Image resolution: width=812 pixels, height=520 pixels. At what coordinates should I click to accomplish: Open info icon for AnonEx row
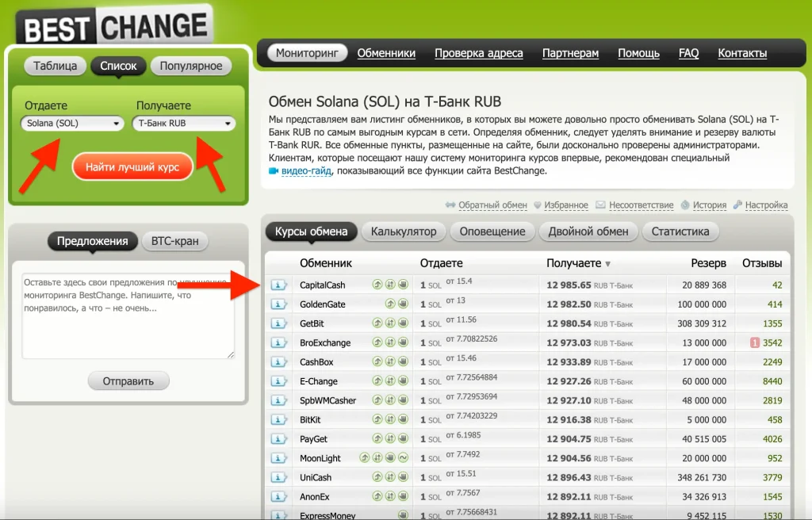(x=278, y=496)
